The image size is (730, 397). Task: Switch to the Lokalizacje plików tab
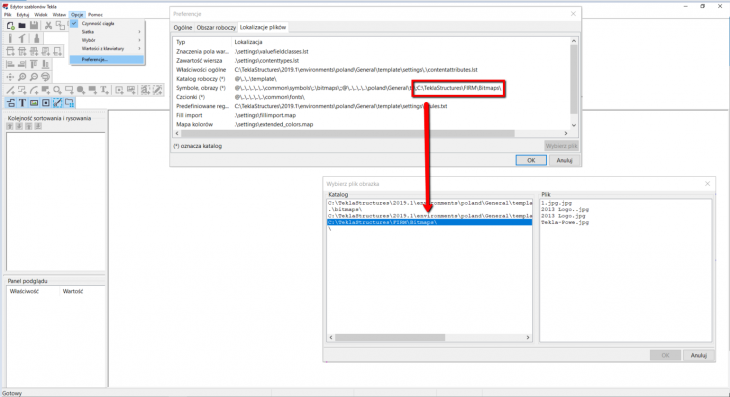263,27
